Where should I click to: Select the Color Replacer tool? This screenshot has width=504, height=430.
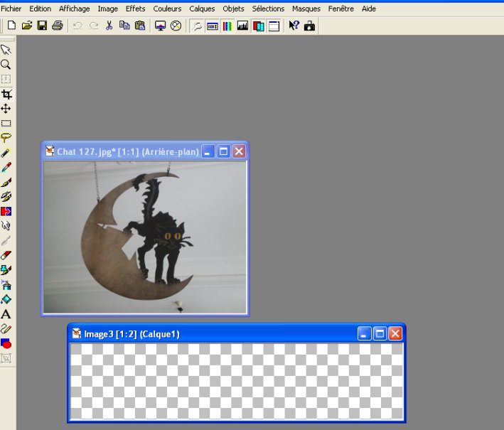point(6,211)
